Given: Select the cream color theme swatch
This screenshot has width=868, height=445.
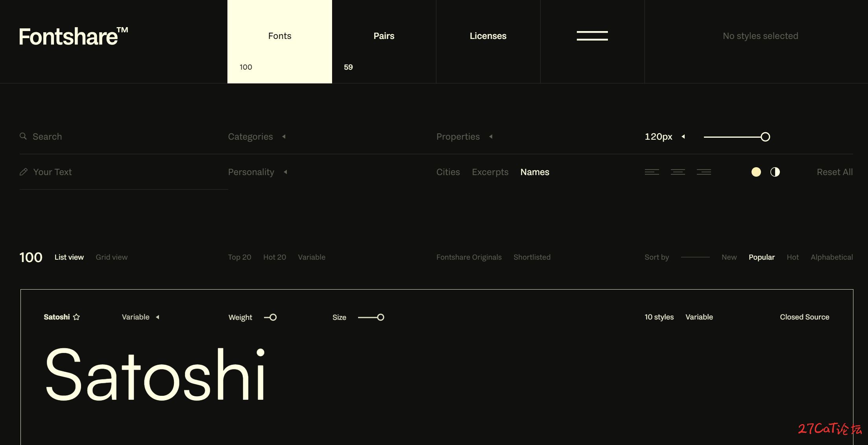Looking at the screenshot, I should pyautogui.click(x=756, y=172).
